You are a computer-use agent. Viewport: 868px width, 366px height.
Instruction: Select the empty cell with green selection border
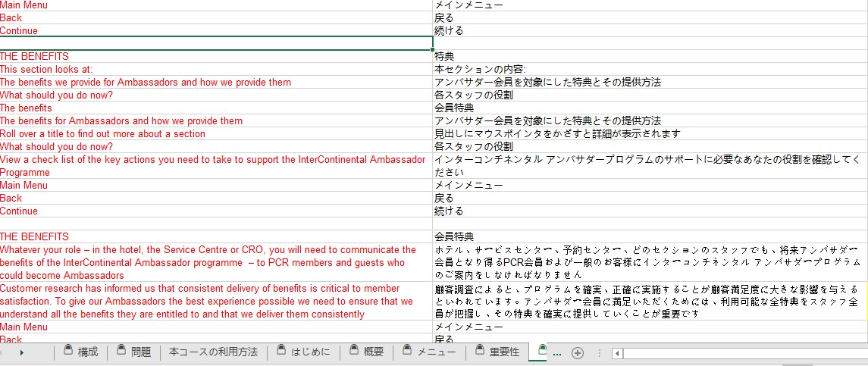(x=216, y=43)
